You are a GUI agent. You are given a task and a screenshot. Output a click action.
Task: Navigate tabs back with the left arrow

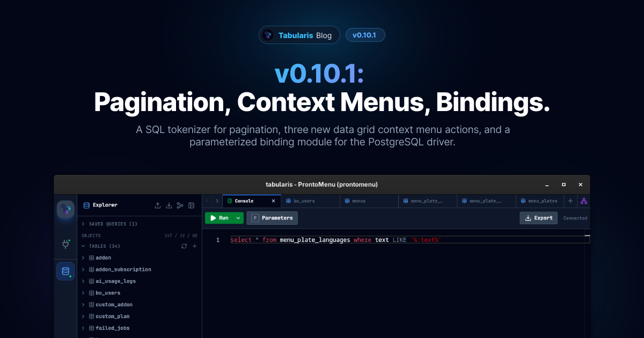[208, 201]
